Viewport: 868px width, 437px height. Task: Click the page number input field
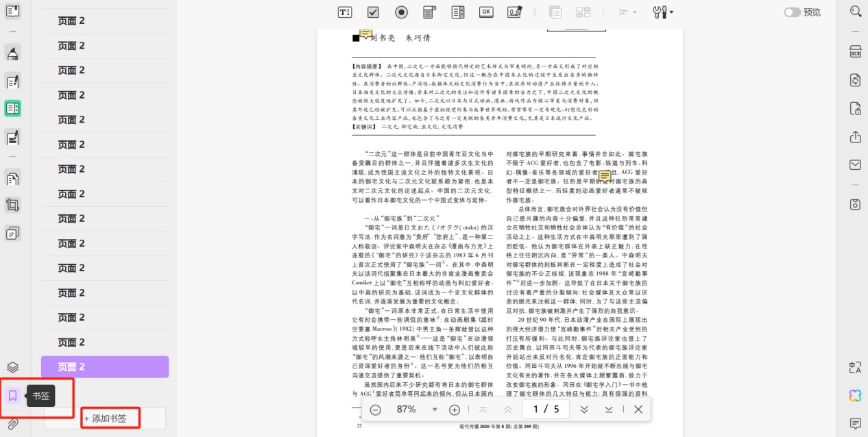point(546,410)
